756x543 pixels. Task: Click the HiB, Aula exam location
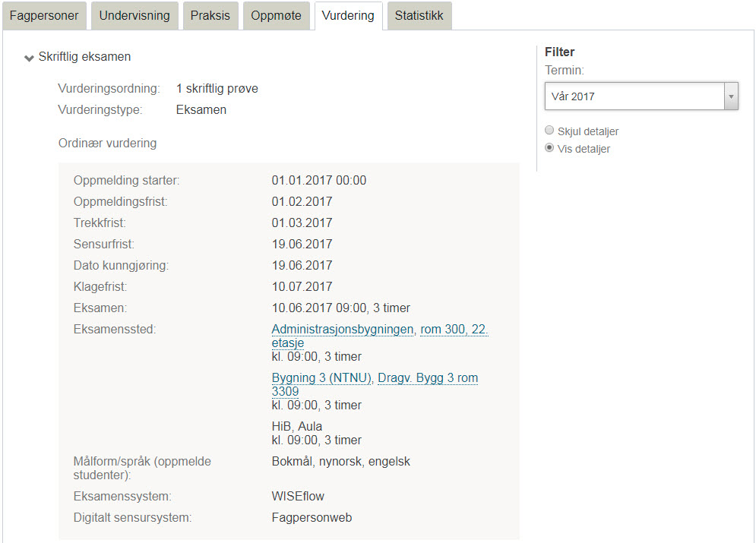tap(297, 426)
